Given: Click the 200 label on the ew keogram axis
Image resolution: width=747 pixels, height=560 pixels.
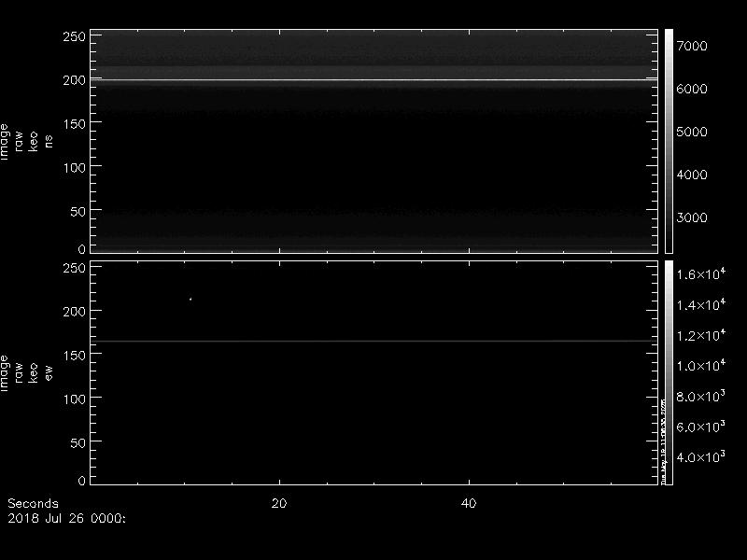Looking at the screenshot, I should (x=75, y=312).
